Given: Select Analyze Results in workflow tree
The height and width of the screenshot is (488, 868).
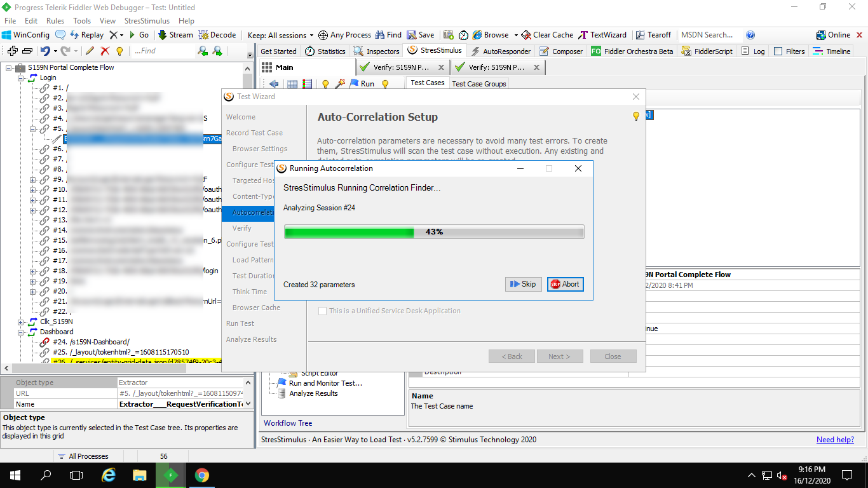Looking at the screenshot, I should click(x=313, y=393).
